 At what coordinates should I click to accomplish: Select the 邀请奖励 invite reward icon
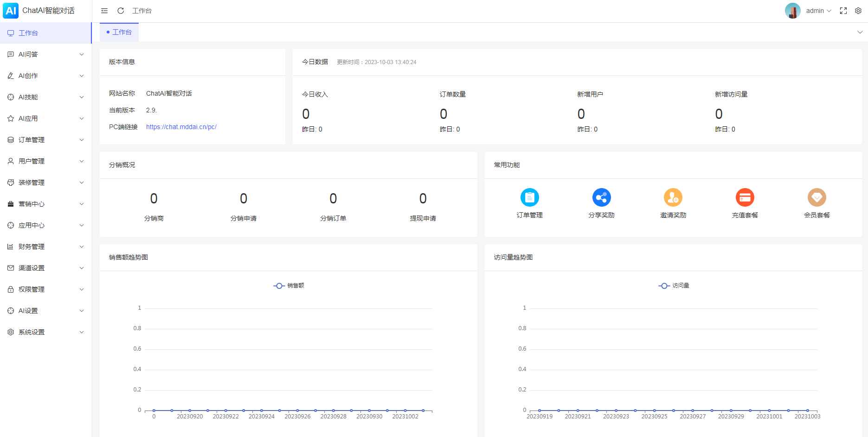pyautogui.click(x=673, y=197)
